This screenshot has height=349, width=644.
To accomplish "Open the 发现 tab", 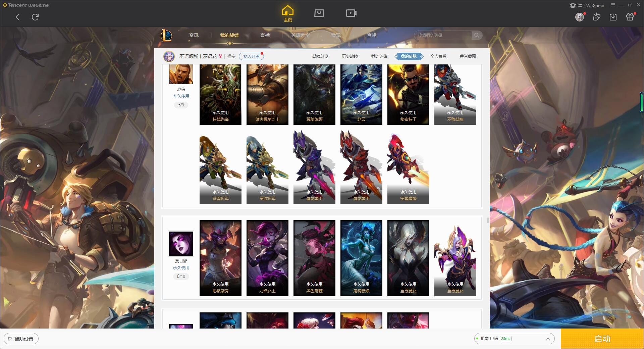I will [x=336, y=35].
